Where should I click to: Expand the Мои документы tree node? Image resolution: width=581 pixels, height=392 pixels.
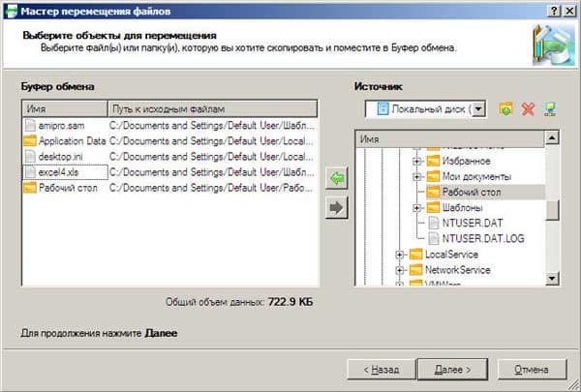(416, 177)
